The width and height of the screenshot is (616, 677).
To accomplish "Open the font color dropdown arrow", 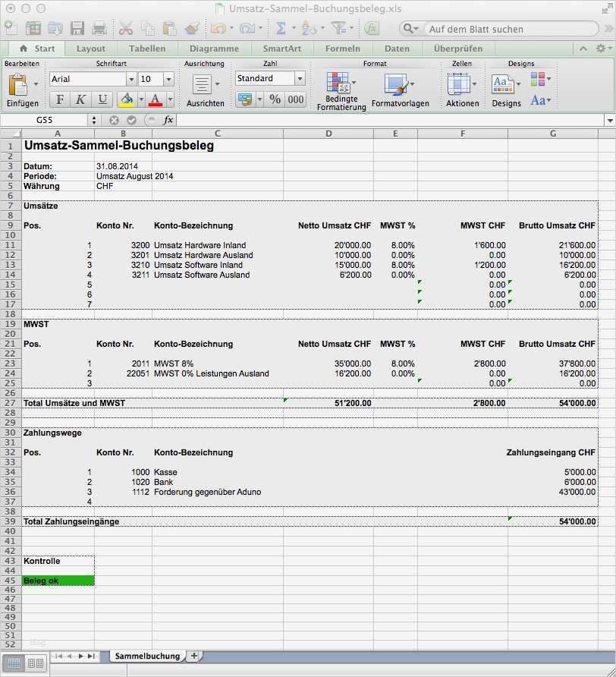I will pyautogui.click(x=170, y=99).
